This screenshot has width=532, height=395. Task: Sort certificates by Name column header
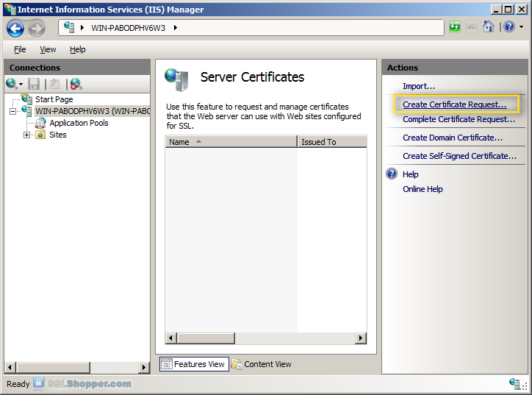[x=231, y=142]
